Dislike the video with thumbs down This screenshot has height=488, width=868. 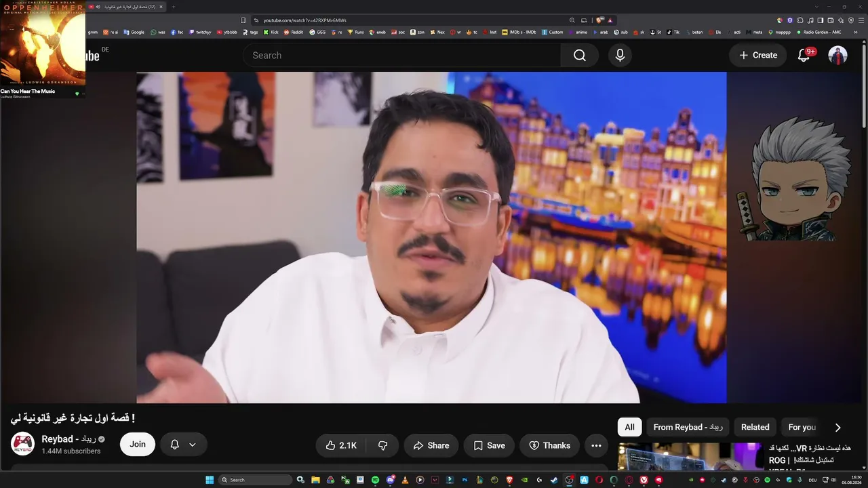click(382, 445)
